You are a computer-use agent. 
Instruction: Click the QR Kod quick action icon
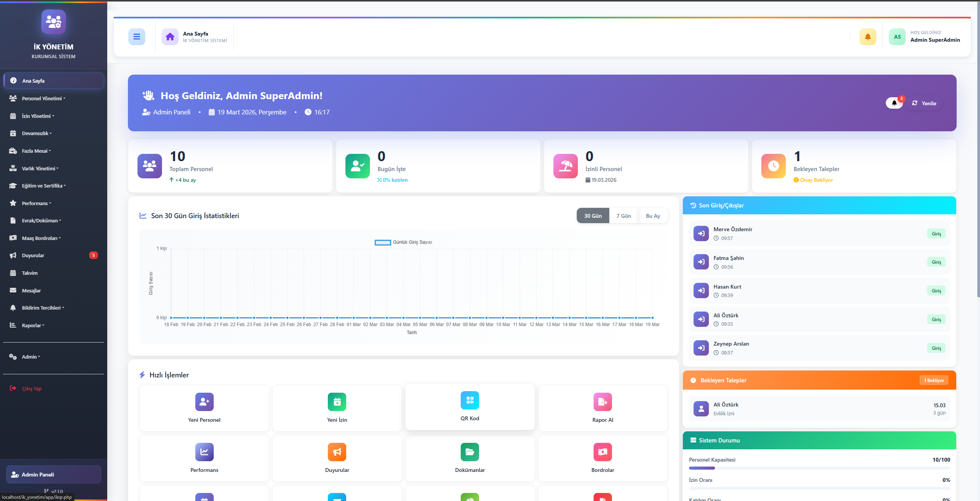(x=470, y=400)
